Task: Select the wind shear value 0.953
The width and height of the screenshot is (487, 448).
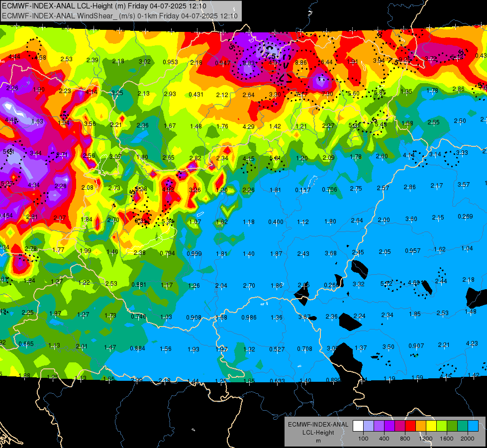Action: (x=170, y=62)
